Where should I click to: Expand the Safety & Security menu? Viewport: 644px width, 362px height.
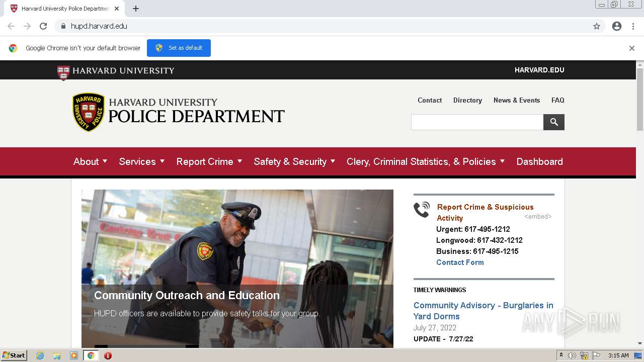coord(294,161)
